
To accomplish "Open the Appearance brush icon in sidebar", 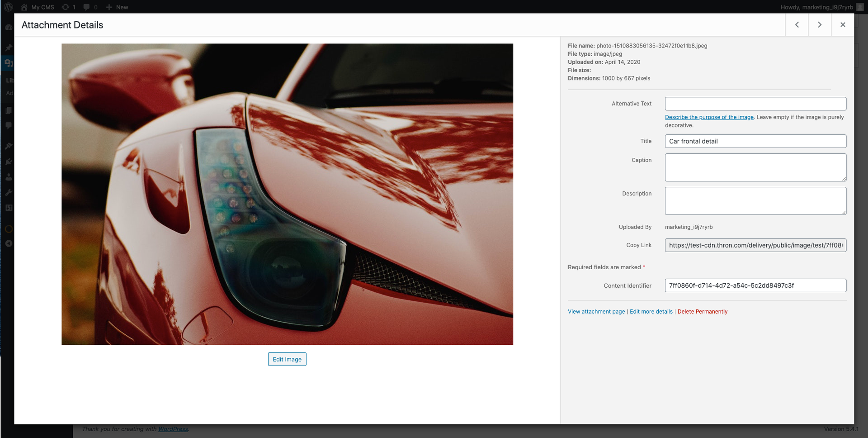I will (x=8, y=146).
